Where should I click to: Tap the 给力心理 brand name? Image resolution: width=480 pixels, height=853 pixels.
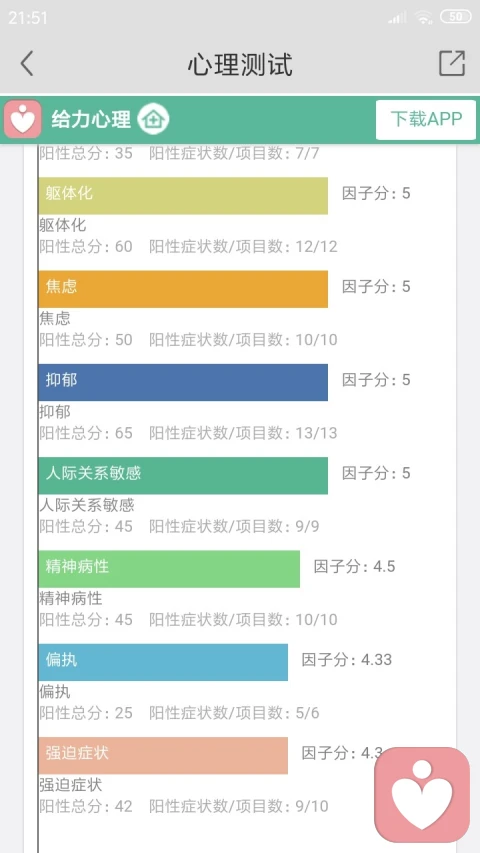pyautogui.click(x=91, y=119)
